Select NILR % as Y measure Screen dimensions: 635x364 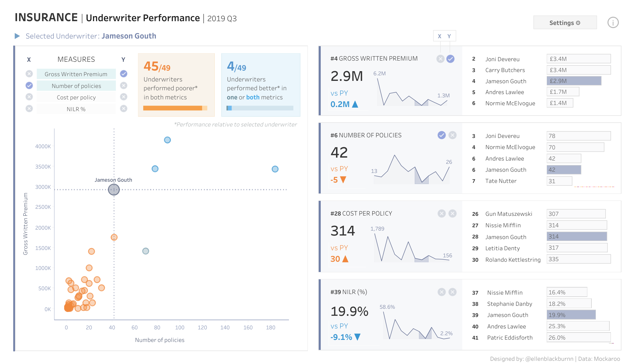[x=124, y=109]
